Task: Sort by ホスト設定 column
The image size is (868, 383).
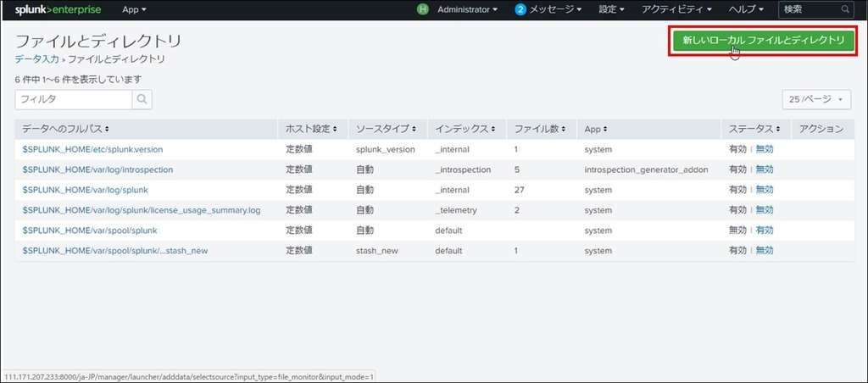Action: (312, 129)
